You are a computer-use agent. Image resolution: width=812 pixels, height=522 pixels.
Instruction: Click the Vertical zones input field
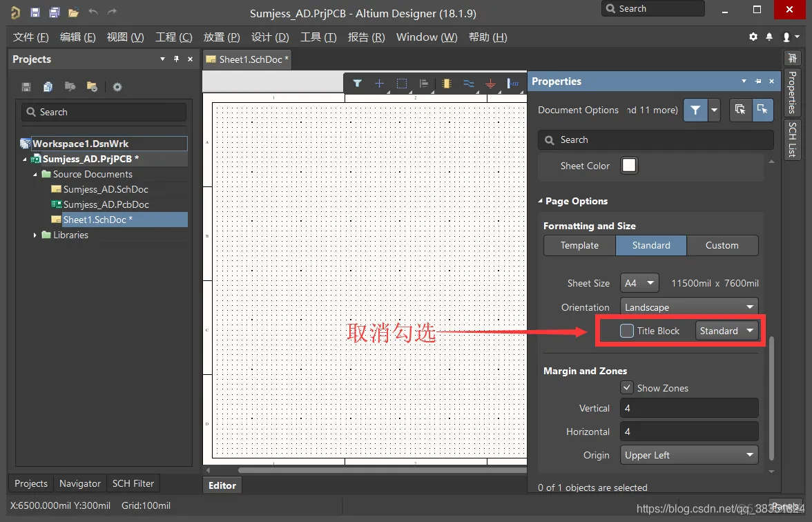pos(689,408)
